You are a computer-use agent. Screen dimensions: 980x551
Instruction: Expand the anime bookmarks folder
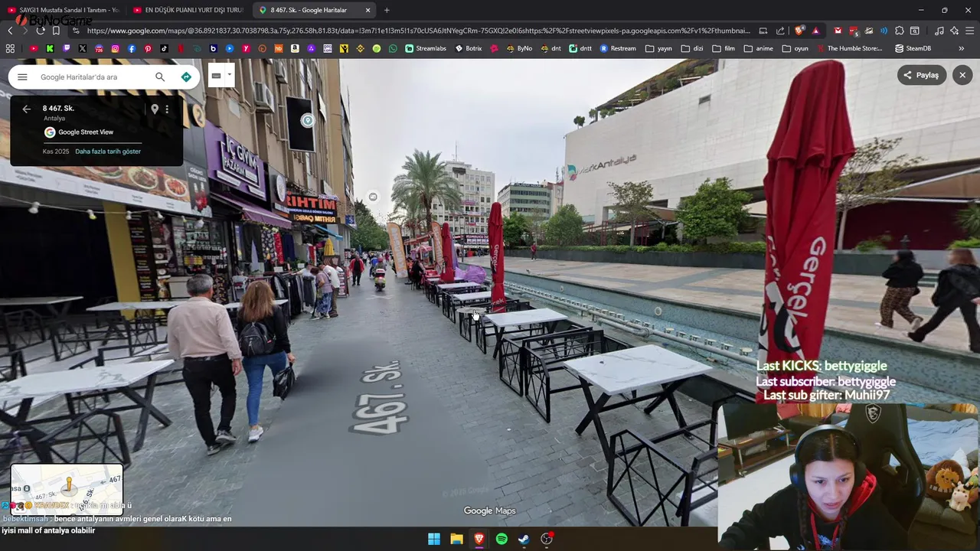(758, 48)
